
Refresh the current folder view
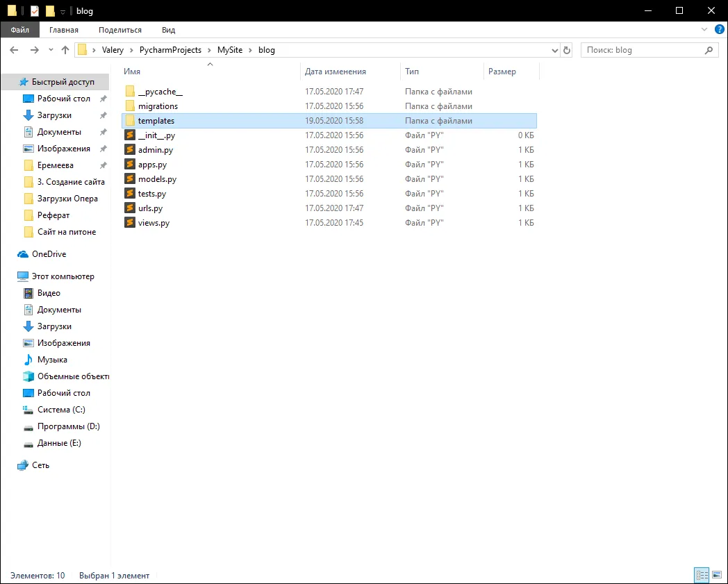(567, 50)
